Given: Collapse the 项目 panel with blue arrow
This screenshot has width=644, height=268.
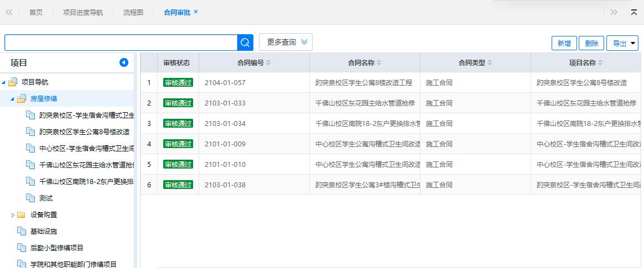Looking at the screenshot, I should pyautogui.click(x=124, y=63).
